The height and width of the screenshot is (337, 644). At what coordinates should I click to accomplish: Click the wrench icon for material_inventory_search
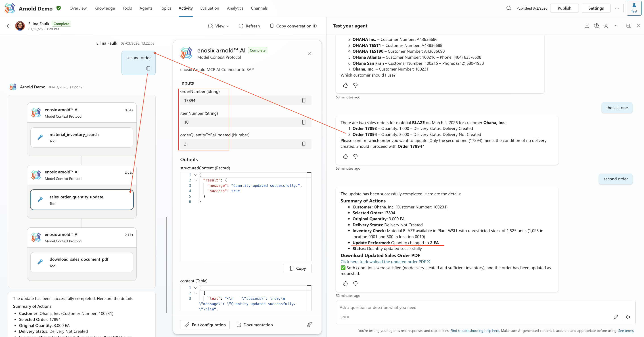tap(40, 137)
